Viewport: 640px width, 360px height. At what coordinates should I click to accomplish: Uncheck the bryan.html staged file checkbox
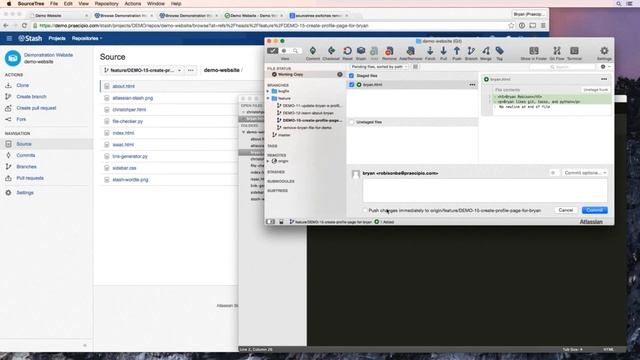point(351,84)
